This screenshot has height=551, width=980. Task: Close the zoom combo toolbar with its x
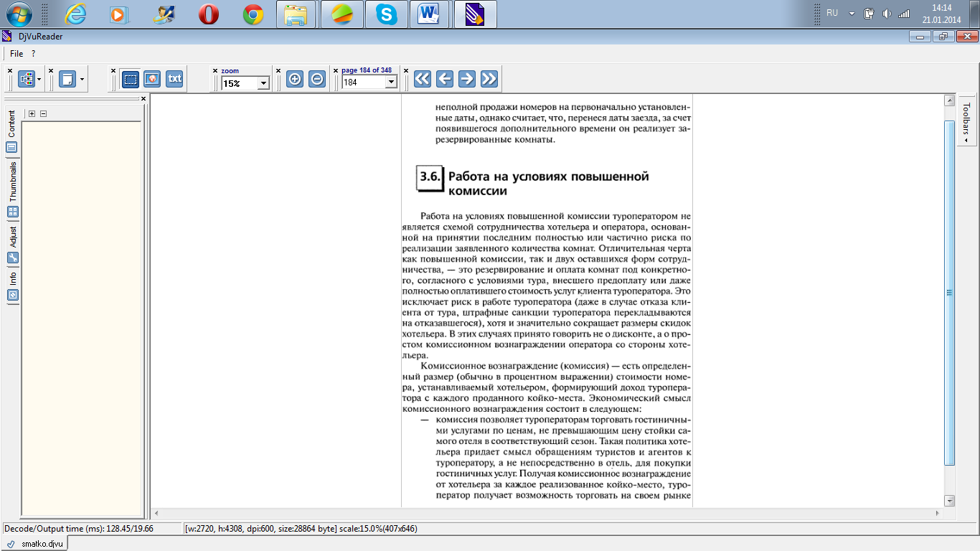[214, 70]
